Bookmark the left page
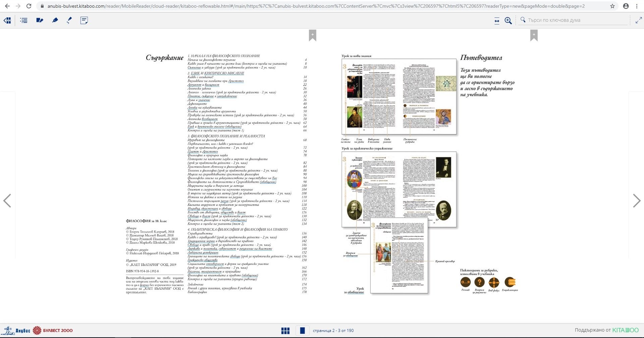644x338 pixels. click(x=312, y=35)
